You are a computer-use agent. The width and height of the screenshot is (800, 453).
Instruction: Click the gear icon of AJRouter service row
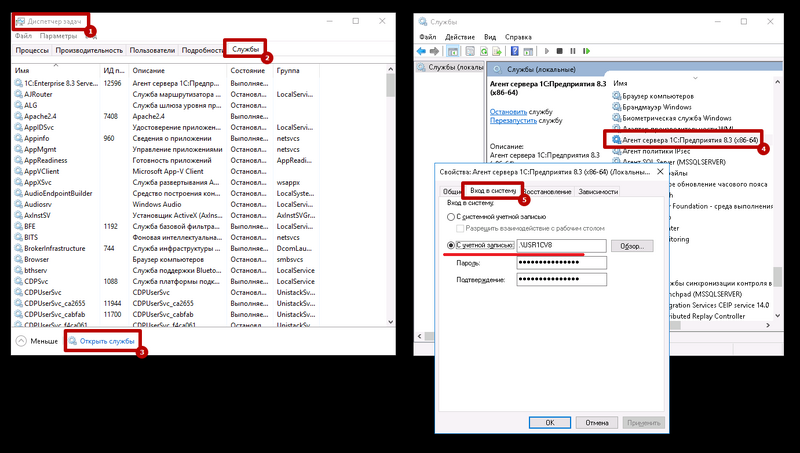(x=19, y=94)
